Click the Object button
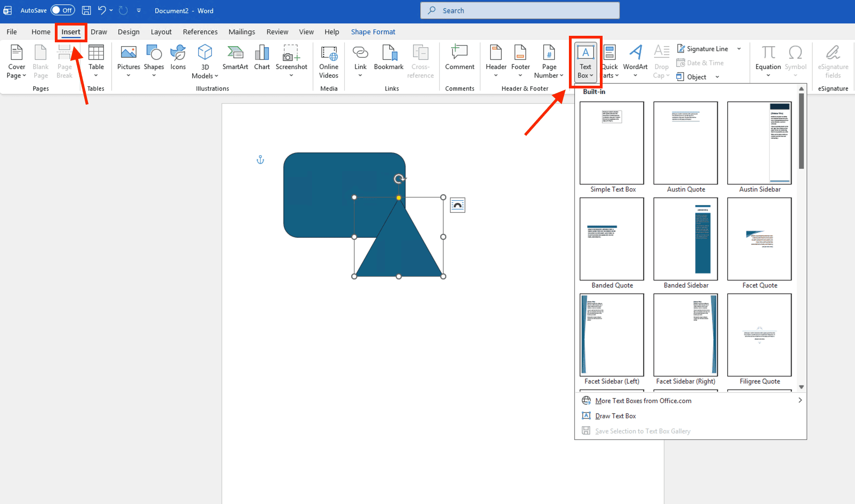Image resolution: width=855 pixels, height=504 pixels. (692, 77)
